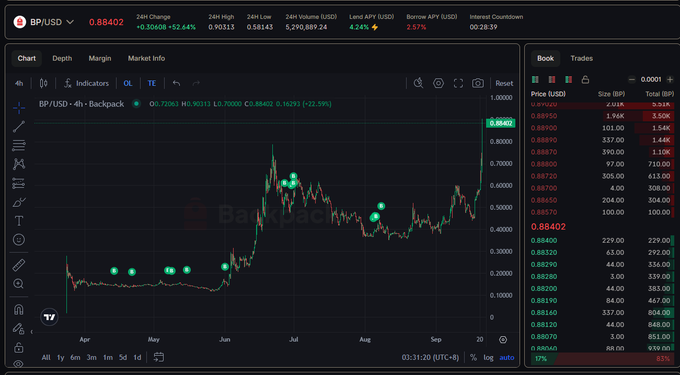Undo last chart action

pos(176,83)
